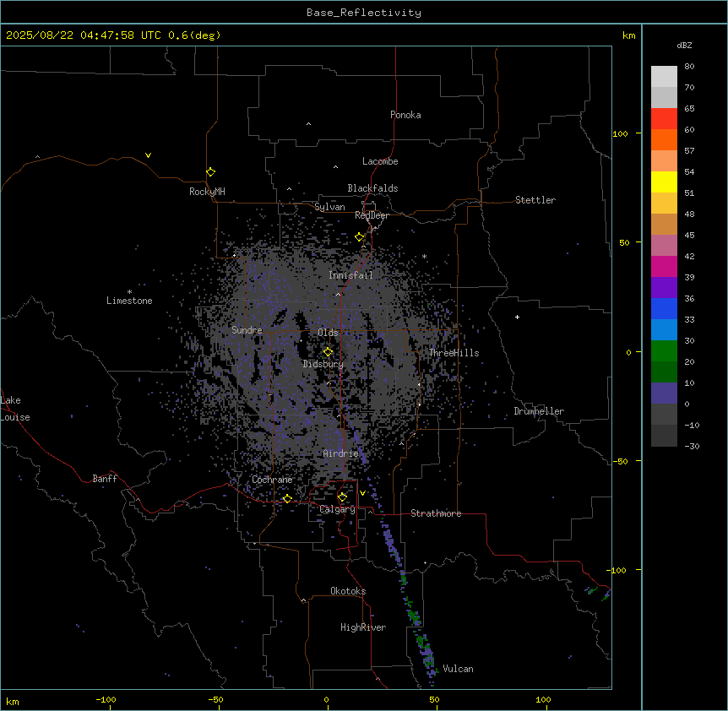The width and height of the screenshot is (728, 711).
Task: Select the magenta 42-39 dBZ legend color
Action: click(664, 266)
